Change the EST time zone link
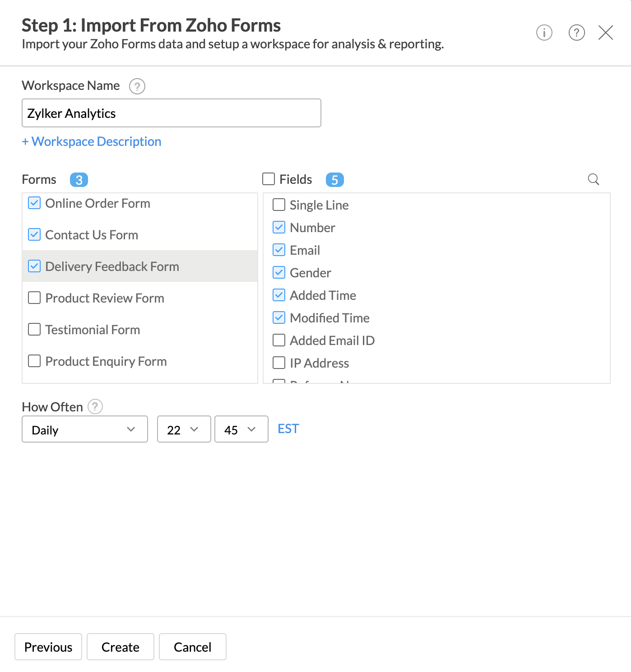The image size is (631, 672). tap(288, 429)
